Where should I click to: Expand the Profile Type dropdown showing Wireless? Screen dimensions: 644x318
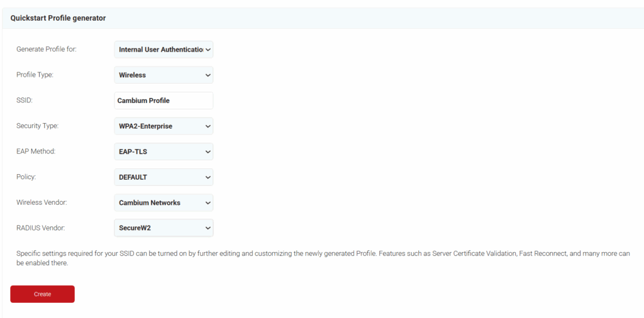coord(164,75)
